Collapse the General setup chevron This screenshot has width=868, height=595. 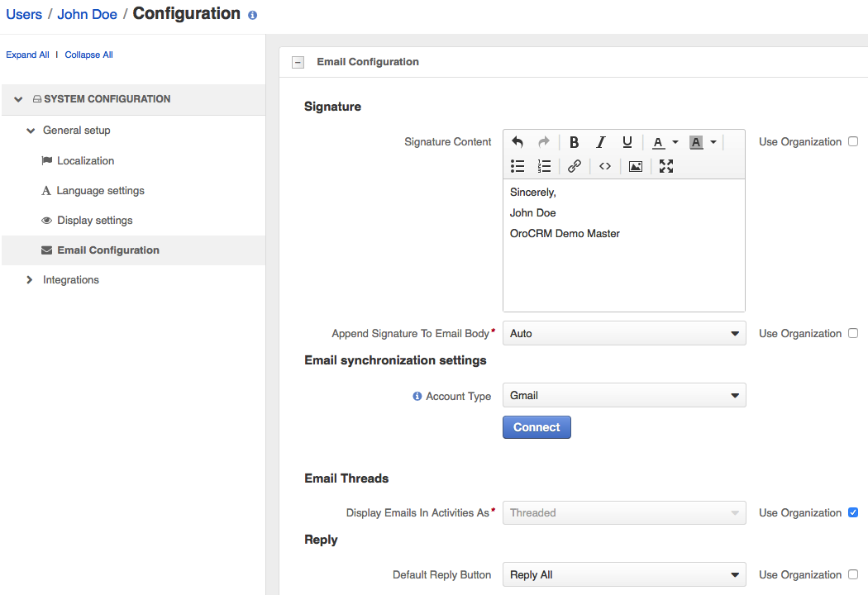coord(31,131)
